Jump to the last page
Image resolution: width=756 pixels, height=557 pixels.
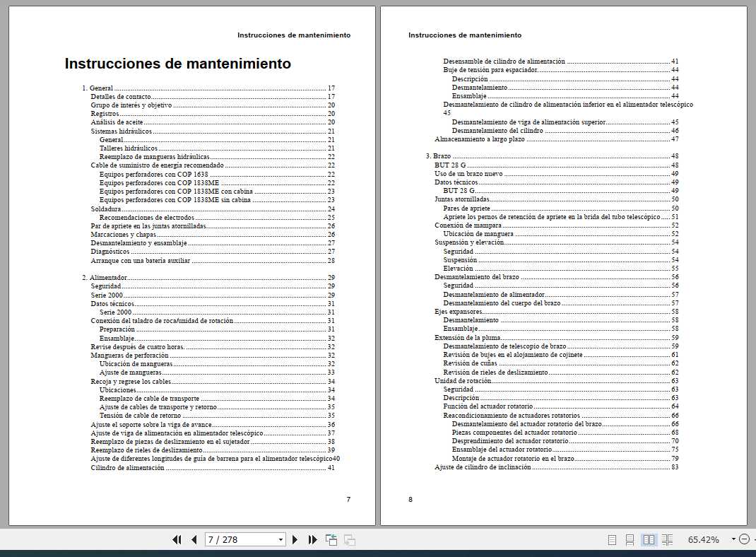point(312,540)
